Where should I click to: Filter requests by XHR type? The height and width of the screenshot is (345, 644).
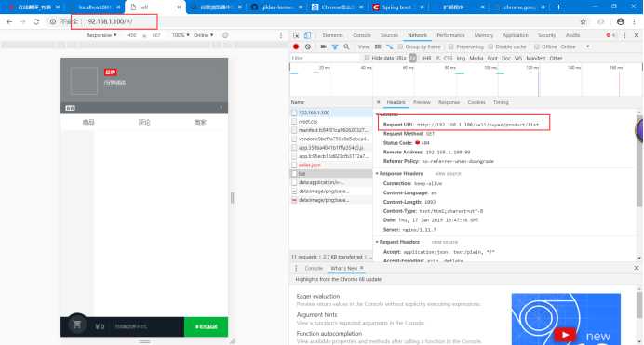pos(426,59)
